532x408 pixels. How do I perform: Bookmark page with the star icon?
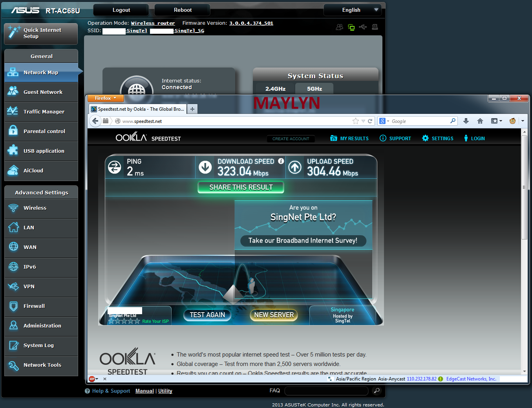pos(356,121)
